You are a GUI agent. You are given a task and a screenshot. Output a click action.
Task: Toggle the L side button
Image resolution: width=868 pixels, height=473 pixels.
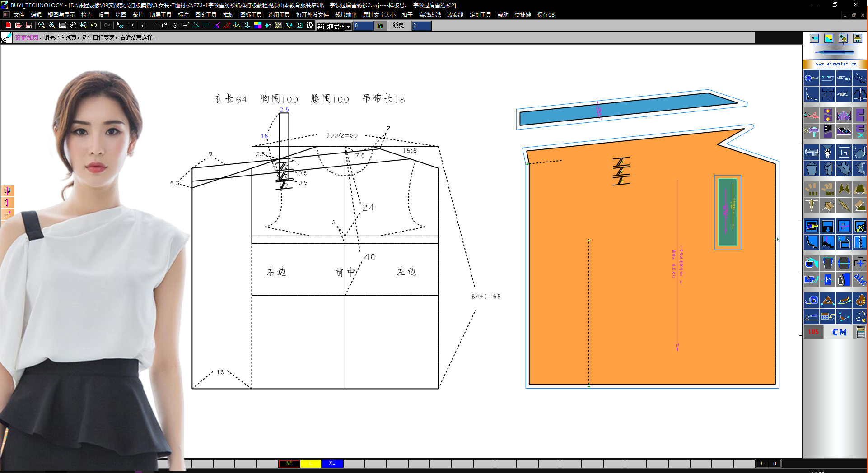coord(762,464)
